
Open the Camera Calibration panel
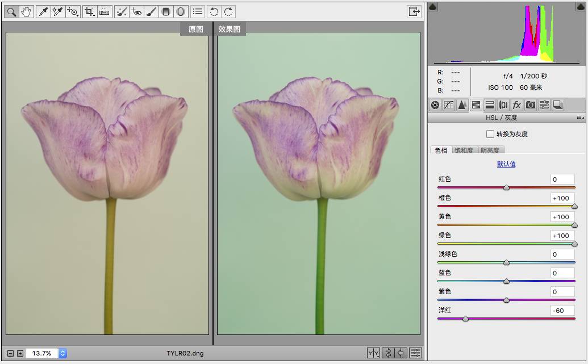pos(531,105)
